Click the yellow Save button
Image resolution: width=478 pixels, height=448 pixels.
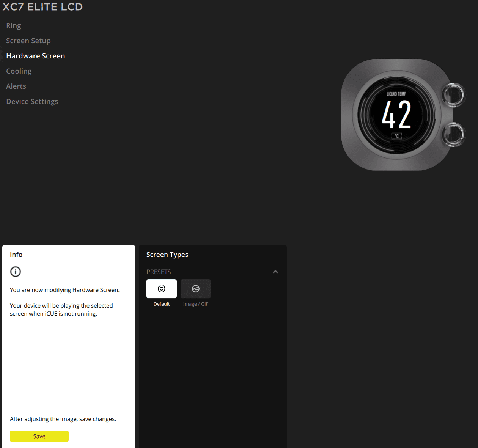39,436
